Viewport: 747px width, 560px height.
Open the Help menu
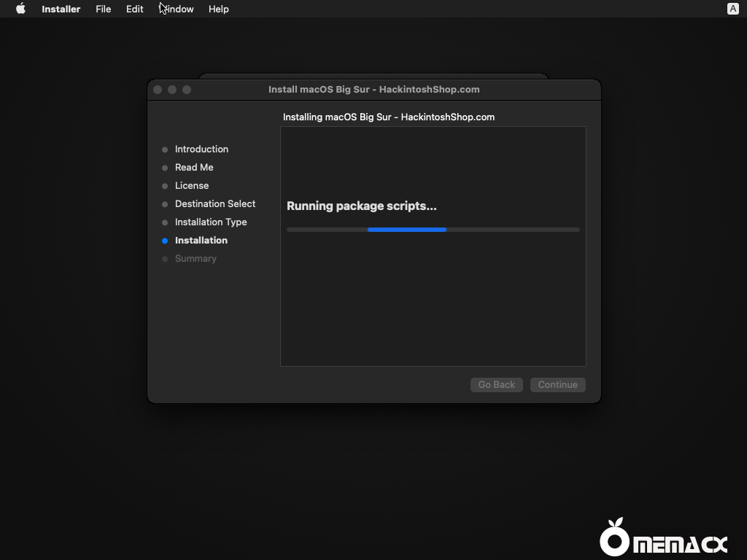(217, 9)
